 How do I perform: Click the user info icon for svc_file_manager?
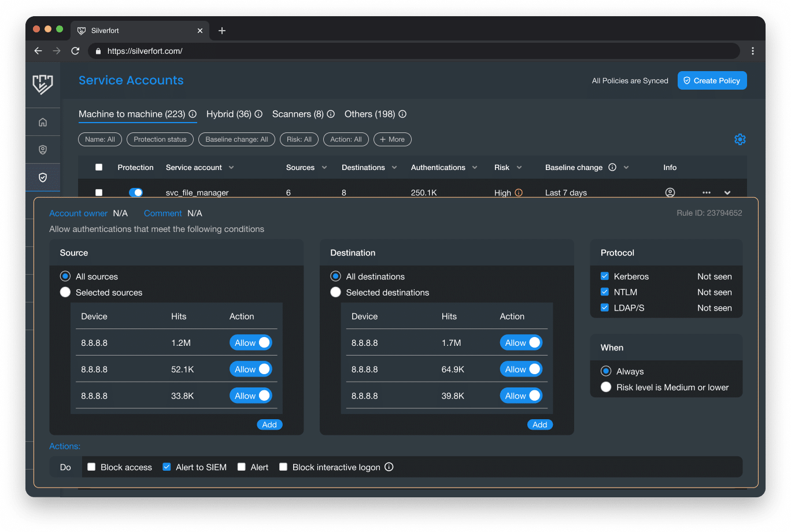click(x=670, y=193)
